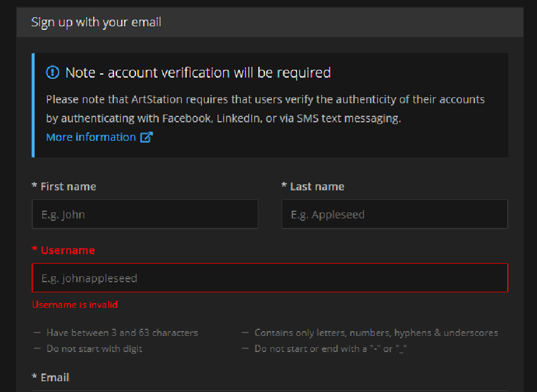Screen dimensions: 537x392
Task: Click the info icon beside the Note heading
Action: point(53,73)
